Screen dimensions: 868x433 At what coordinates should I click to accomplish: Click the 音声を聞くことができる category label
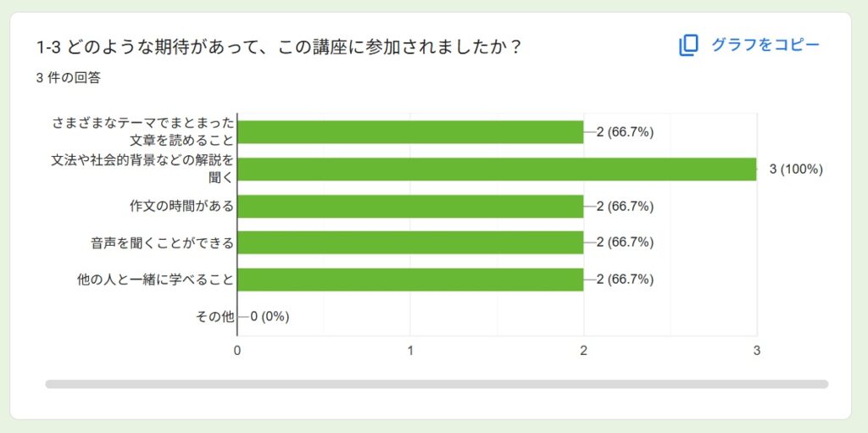(162, 243)
